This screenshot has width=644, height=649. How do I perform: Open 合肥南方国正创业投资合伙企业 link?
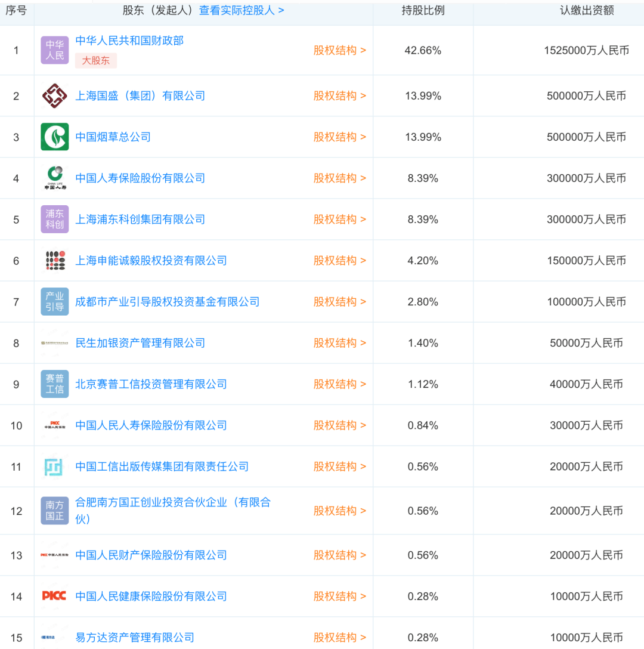tap(173, 511)
